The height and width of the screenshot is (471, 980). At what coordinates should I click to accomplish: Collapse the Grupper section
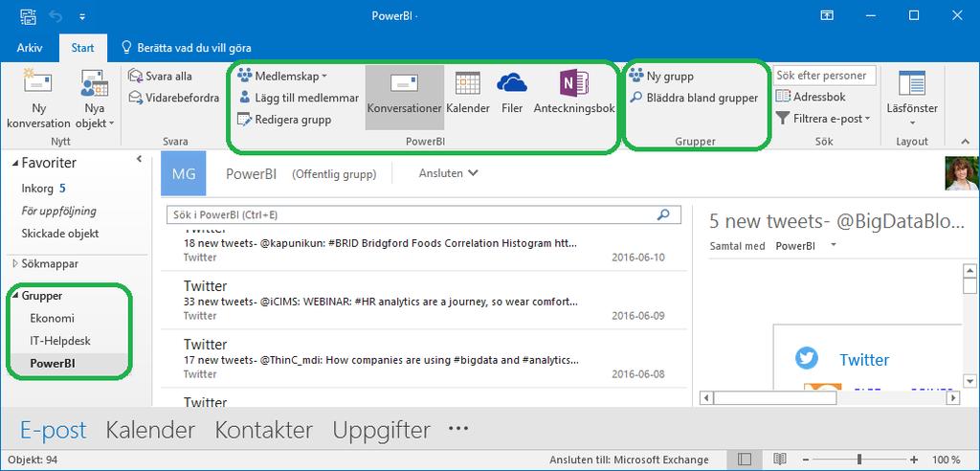15,296
